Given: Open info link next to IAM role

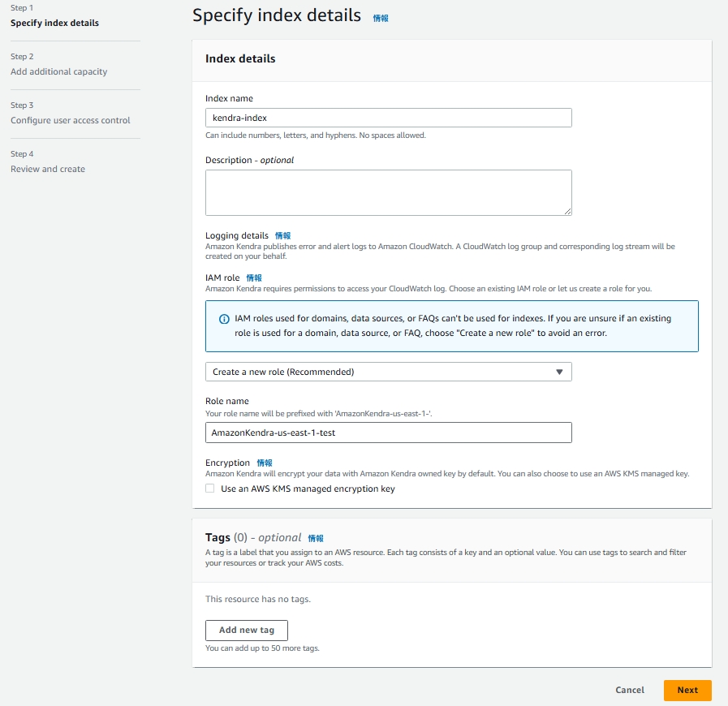Looking at the screenshot, I should click(254, 278).
